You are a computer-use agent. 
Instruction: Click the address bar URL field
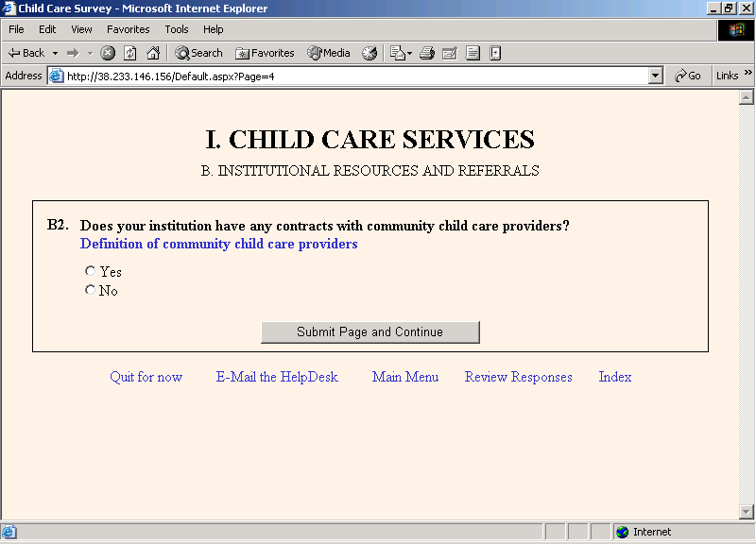pyautogui.click(x=357, y=76)
